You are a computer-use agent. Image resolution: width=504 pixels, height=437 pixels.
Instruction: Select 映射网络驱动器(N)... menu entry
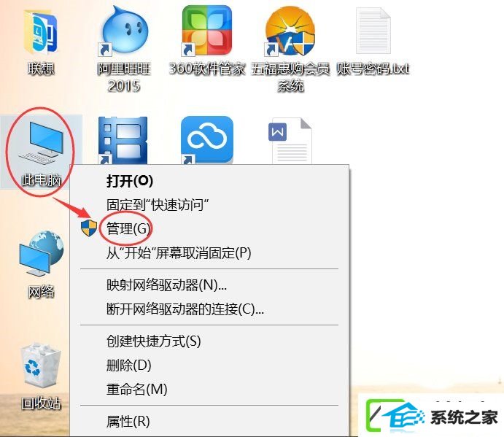point(209,285)
